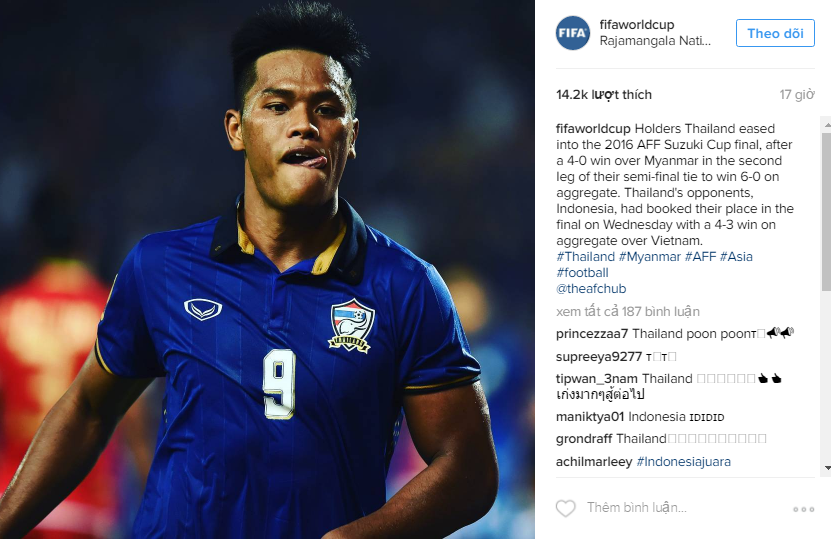Like the post with the heart icon

tap(565, 508)
